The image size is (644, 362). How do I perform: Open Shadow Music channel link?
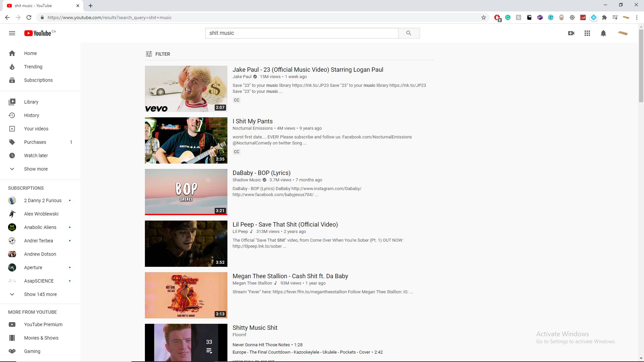click(247, 180)
